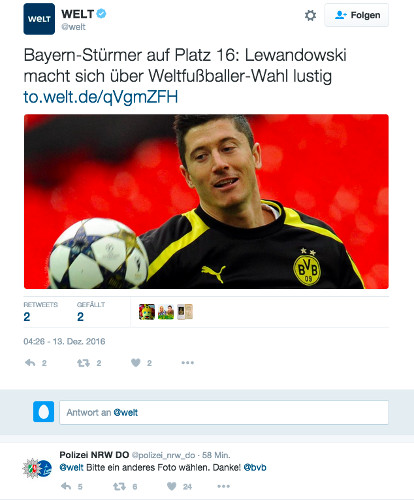The width and height of the screenshot is (414, 500).
Task: Open the @bvb mention link
Action: pyautogui.click(x=255, y=467)
